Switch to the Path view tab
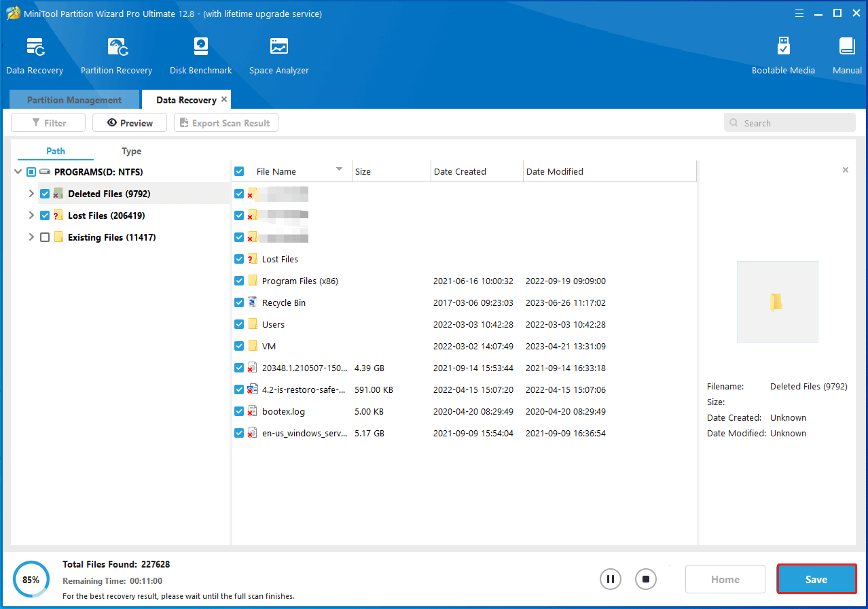Image resolution: width=868 pixels, height=609 pixels. click(x=56, y=151)
